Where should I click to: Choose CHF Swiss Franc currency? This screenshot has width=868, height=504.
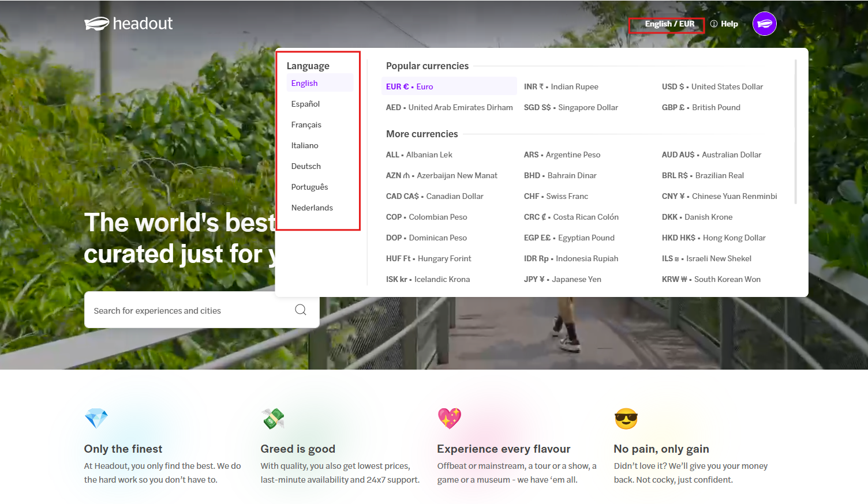[x=556, y=196]
